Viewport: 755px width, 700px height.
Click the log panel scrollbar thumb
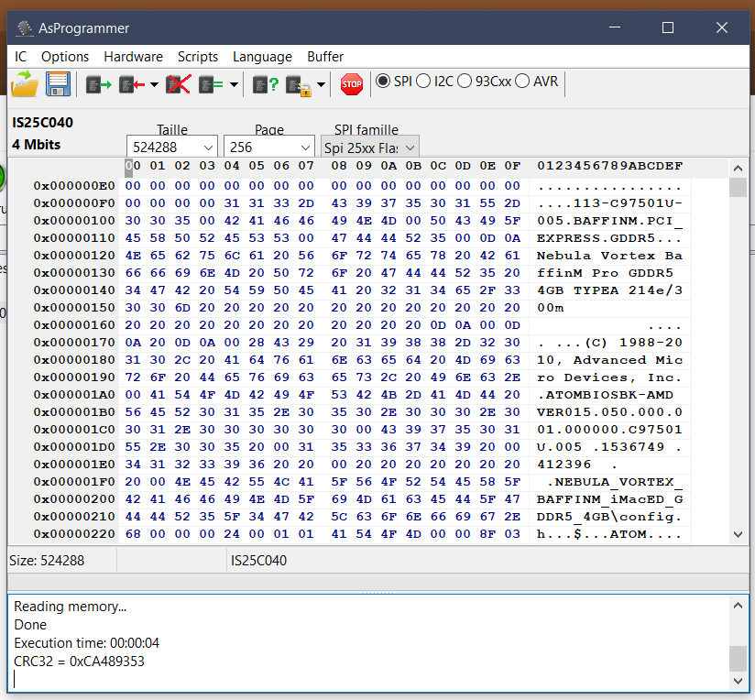(x=738, y=658)
